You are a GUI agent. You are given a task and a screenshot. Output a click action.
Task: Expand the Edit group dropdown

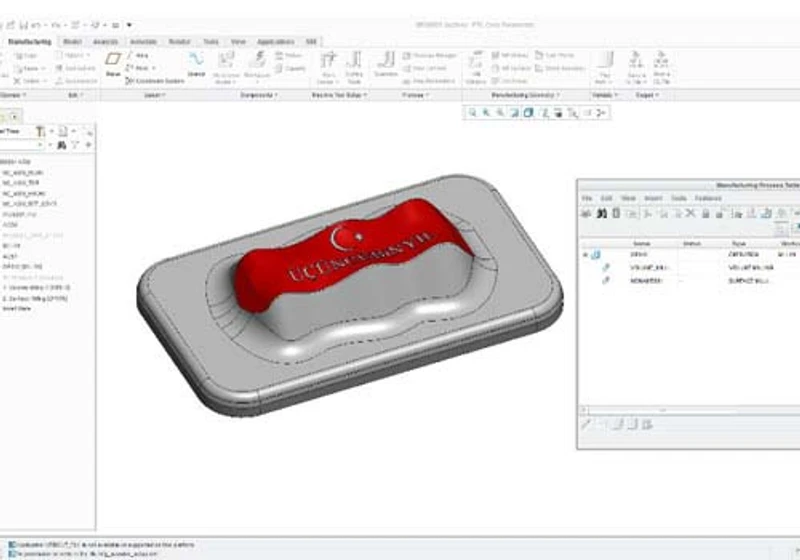click(x=76, y=95)
